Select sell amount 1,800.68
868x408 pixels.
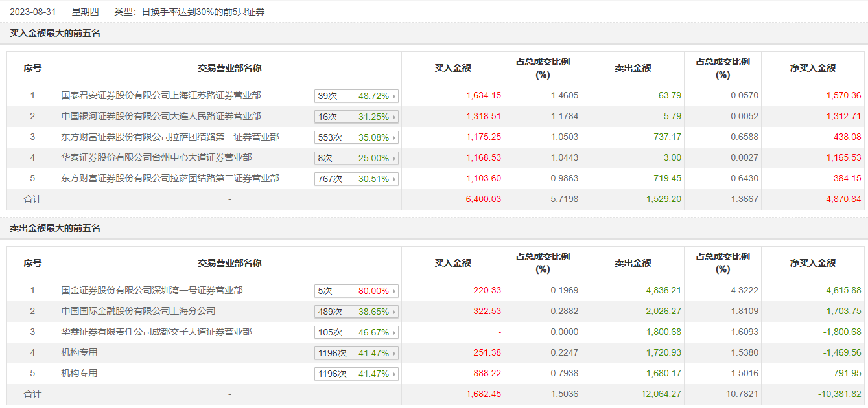tap(663, 332)
